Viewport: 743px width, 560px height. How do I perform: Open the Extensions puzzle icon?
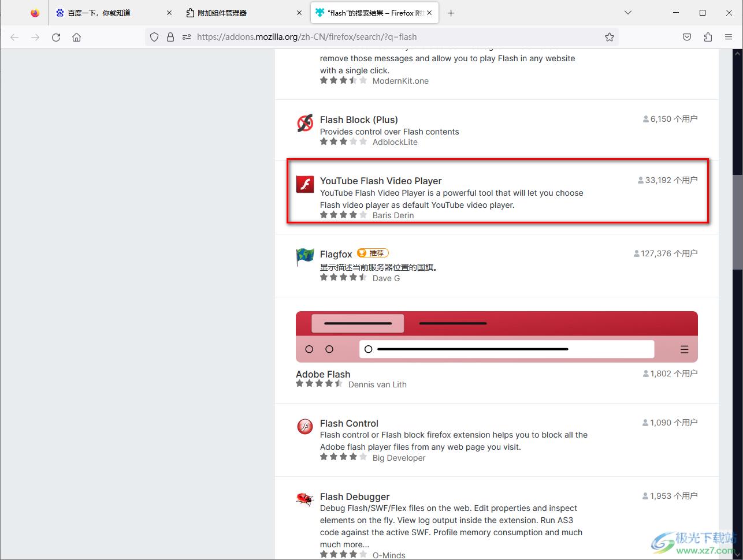(708, 37)
